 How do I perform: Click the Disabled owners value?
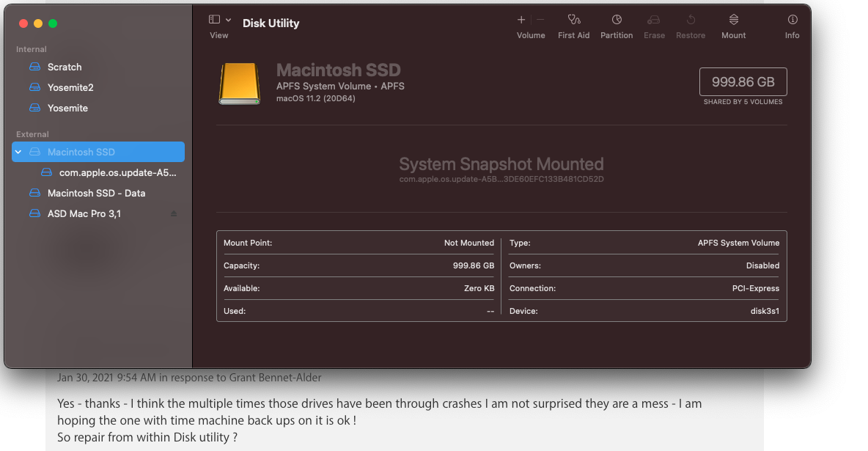coord(762,265)
